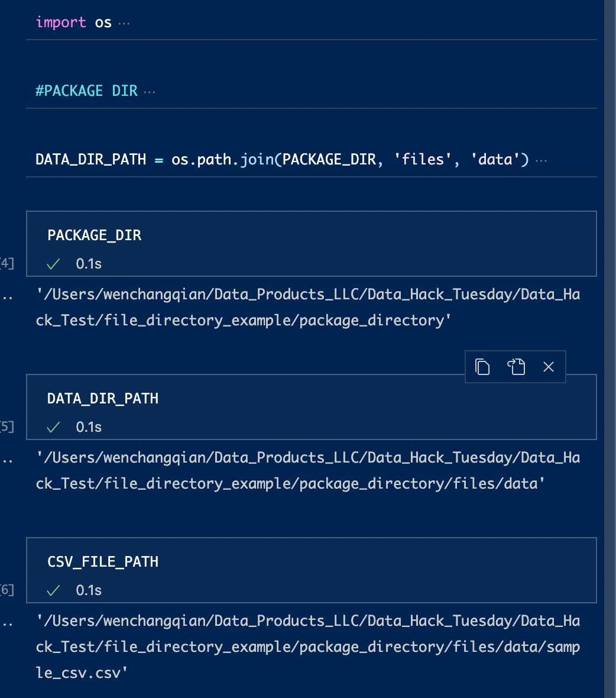
Task: Click the green success checkmark on CSV_FILE_PATH cell
Action: click(53, 590)
